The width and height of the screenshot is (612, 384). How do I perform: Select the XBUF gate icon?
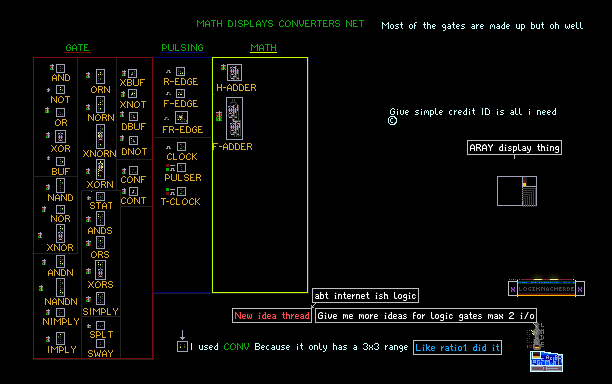pos(133,73)
